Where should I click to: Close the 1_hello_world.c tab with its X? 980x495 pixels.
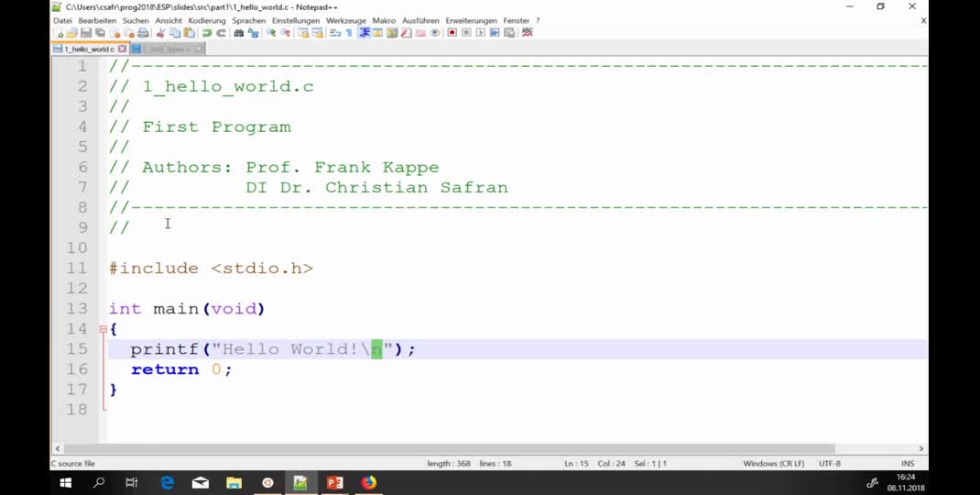tap(122, 49)
